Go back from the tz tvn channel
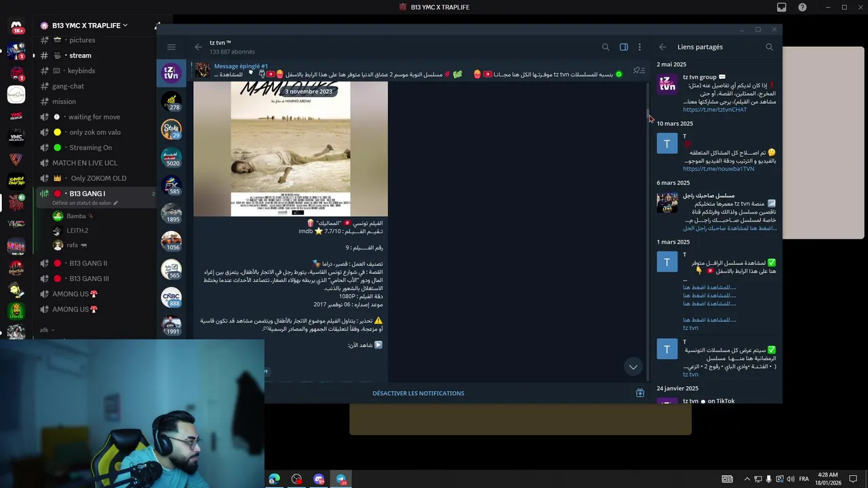Screen dimensions: 868x488 pyautogui.click(x=198, y=47)
